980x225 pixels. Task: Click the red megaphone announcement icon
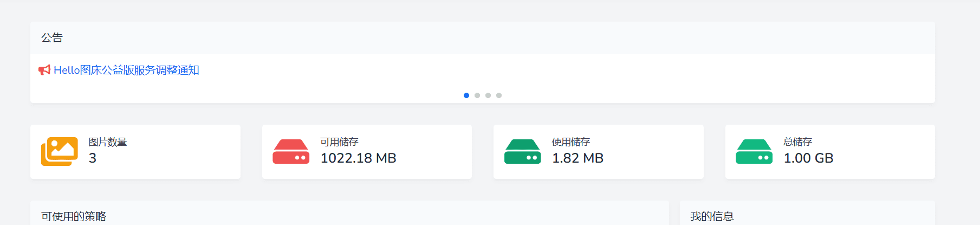(x=44, y=70)
